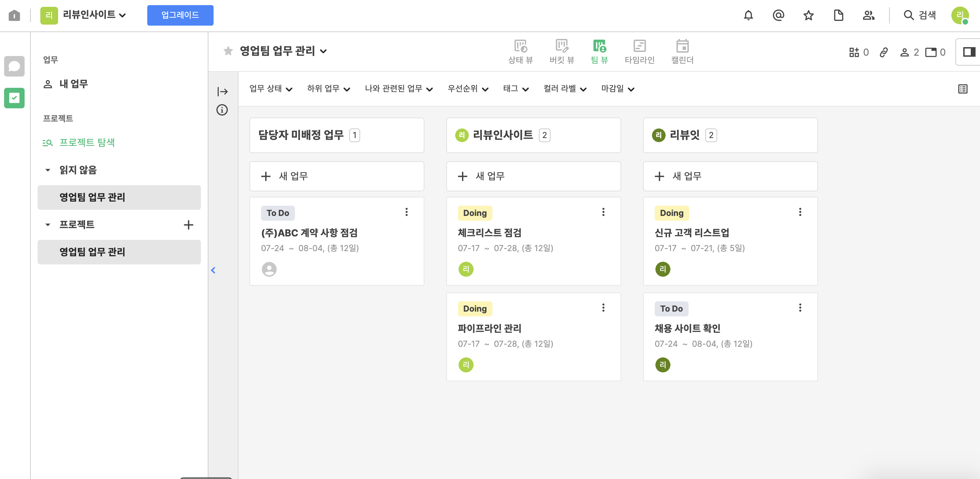
Task: Toggle favorite star for 영업팀 업무 관리
Action: (x=228, y=51)
